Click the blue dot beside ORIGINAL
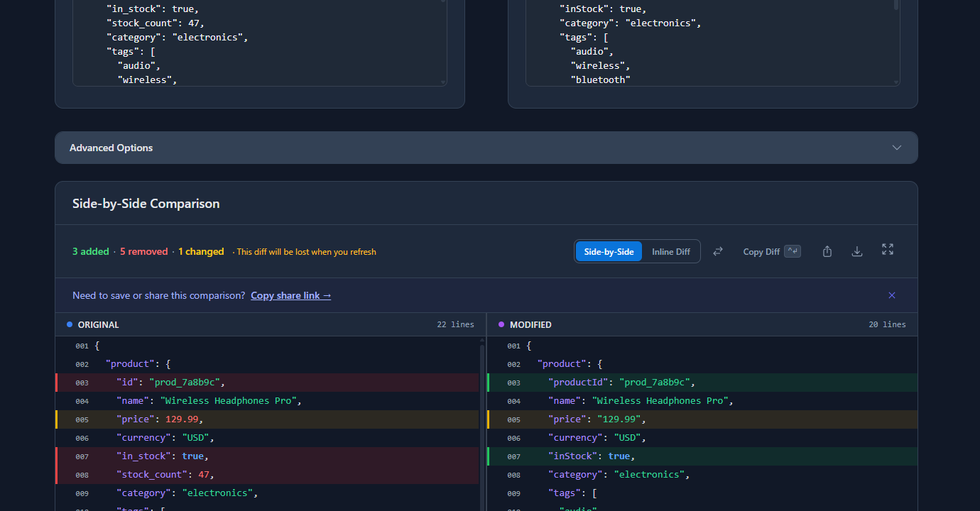 [69, 324]
